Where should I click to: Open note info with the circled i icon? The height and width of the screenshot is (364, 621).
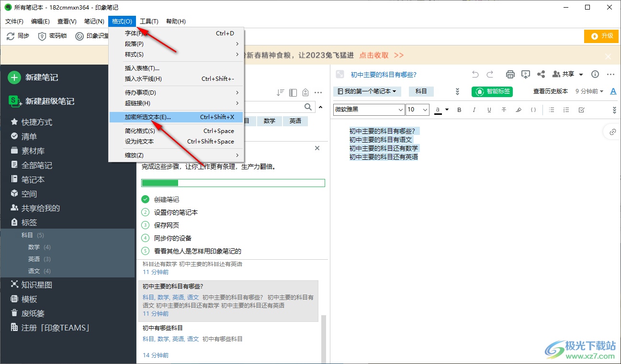pyautogui.click(x=595, y=74)
